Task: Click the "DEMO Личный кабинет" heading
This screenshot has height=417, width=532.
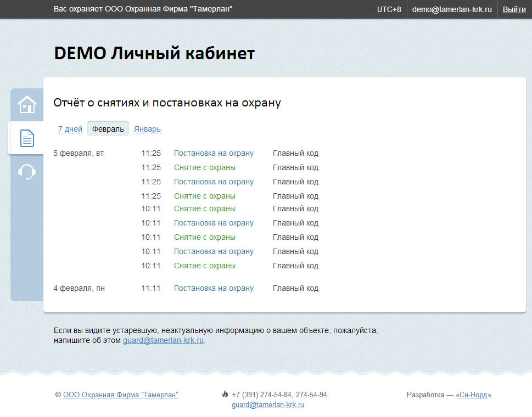Action: pos(154,53)
